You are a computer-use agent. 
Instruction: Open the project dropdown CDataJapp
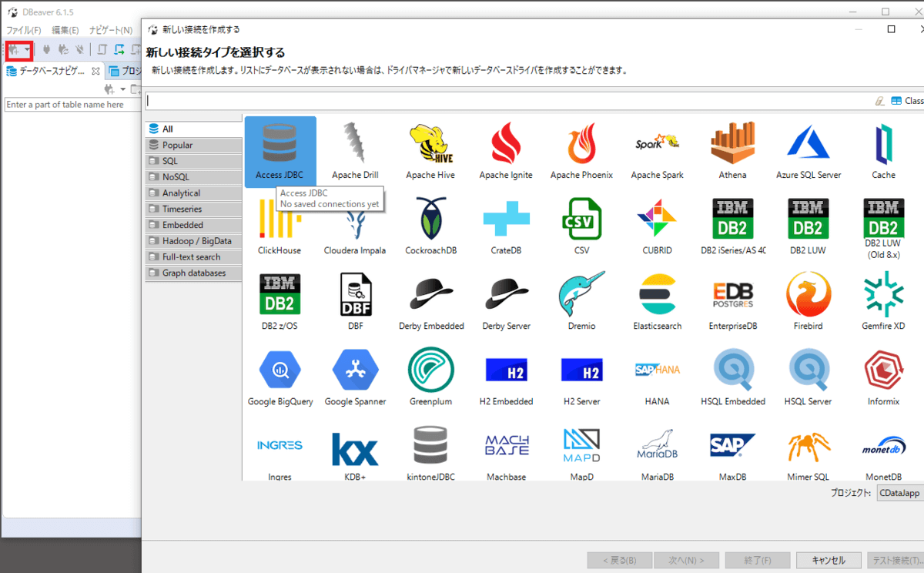[x=900, y=493]
